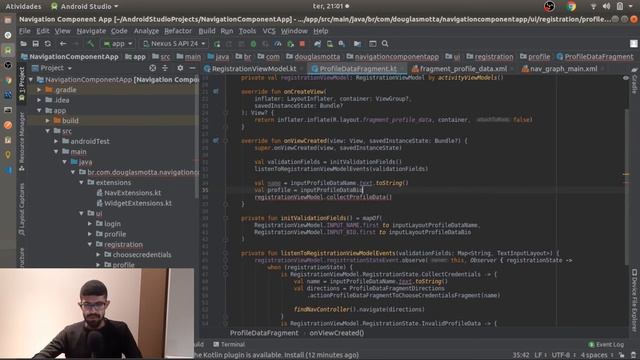Open the Build menu

pyautogui.click(x=207, y=31)
